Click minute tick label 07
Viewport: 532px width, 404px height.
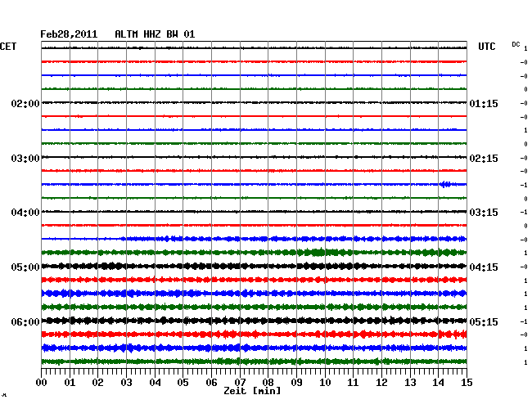coord(240,382)
